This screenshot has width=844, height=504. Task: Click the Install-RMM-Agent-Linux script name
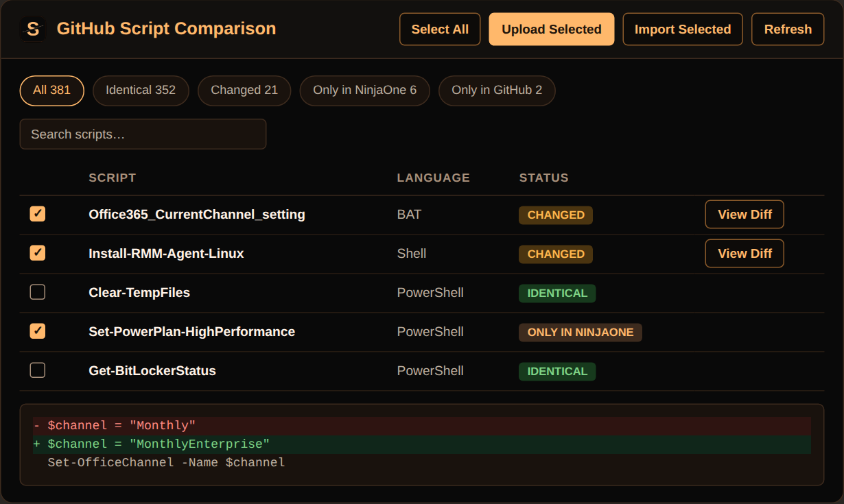[x=166, y=254]
